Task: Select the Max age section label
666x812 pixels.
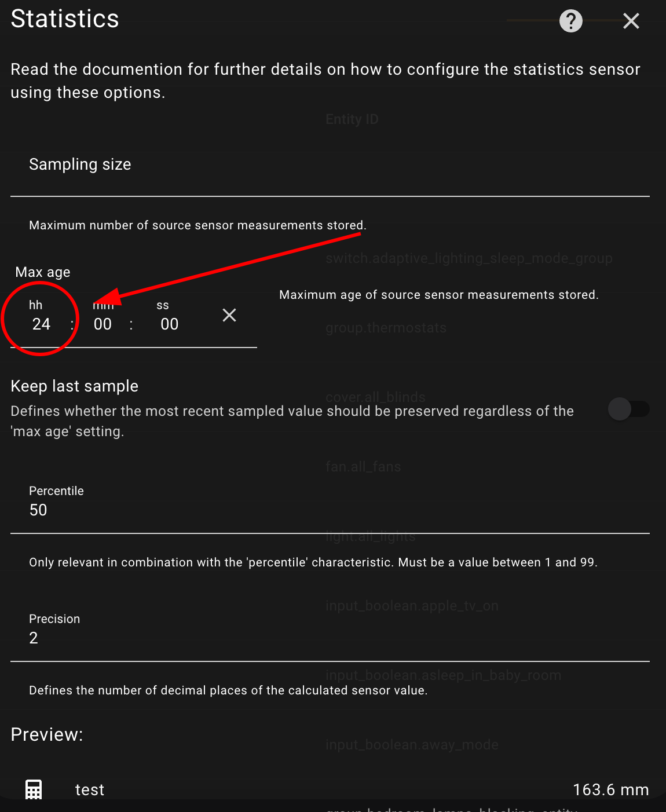Action: pyautogui.click(x=43, y=272)
